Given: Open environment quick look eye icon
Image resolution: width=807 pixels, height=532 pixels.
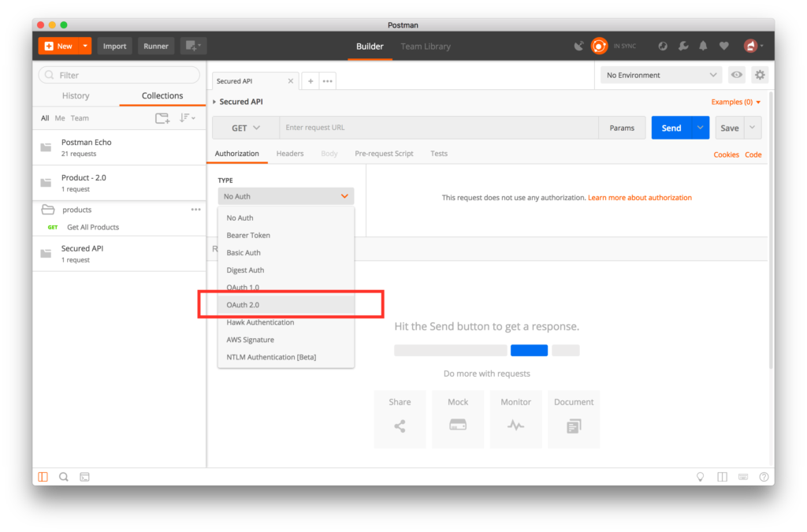Looking at the screenshot, I should pos(737,75).
